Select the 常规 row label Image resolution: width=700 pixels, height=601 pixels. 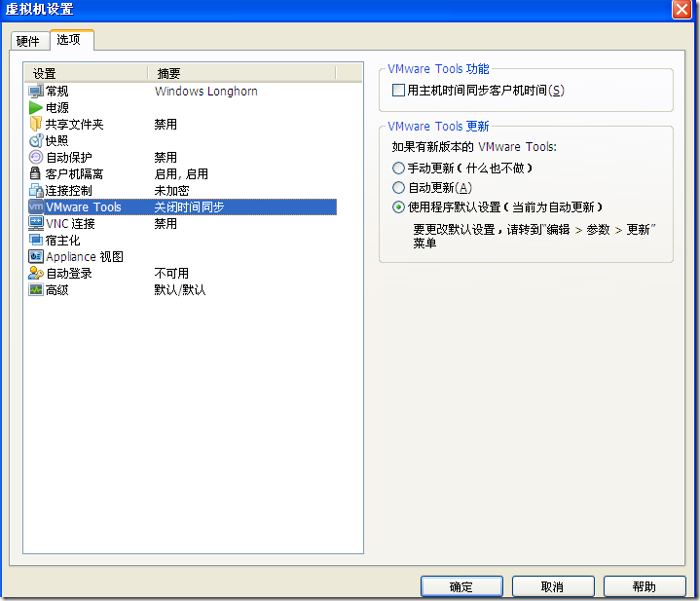coord(57,92)
